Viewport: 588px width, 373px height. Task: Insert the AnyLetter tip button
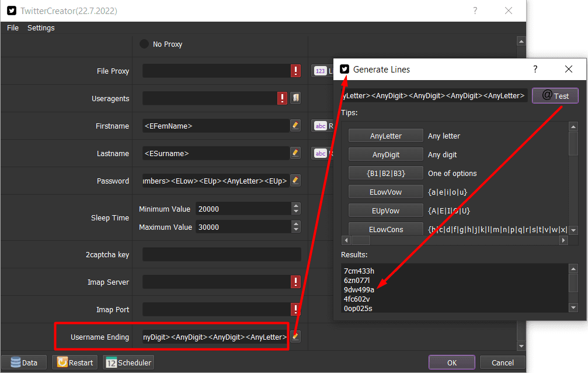click(x=386, y=136)
